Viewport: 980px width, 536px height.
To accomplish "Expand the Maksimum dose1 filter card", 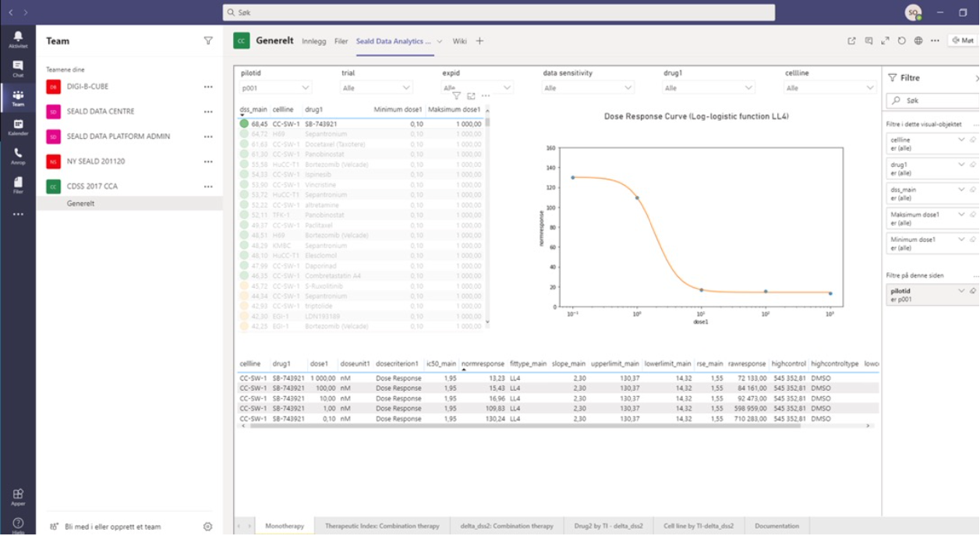I will click(961, 215).
